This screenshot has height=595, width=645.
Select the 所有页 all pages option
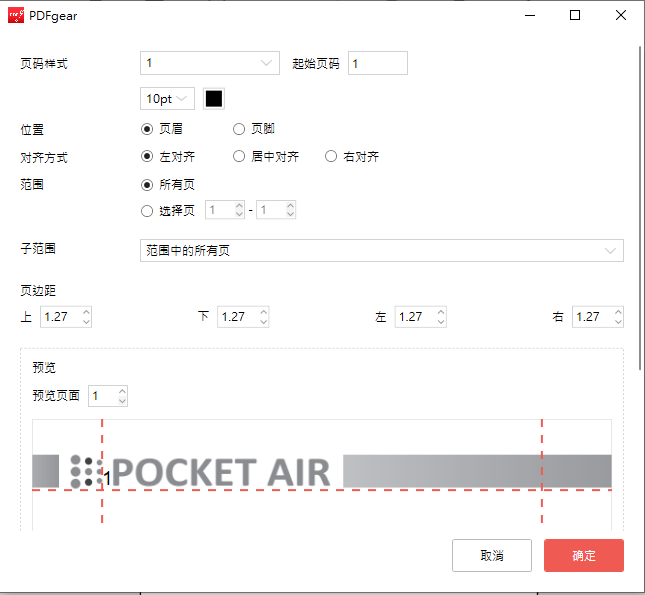[147, 185]
